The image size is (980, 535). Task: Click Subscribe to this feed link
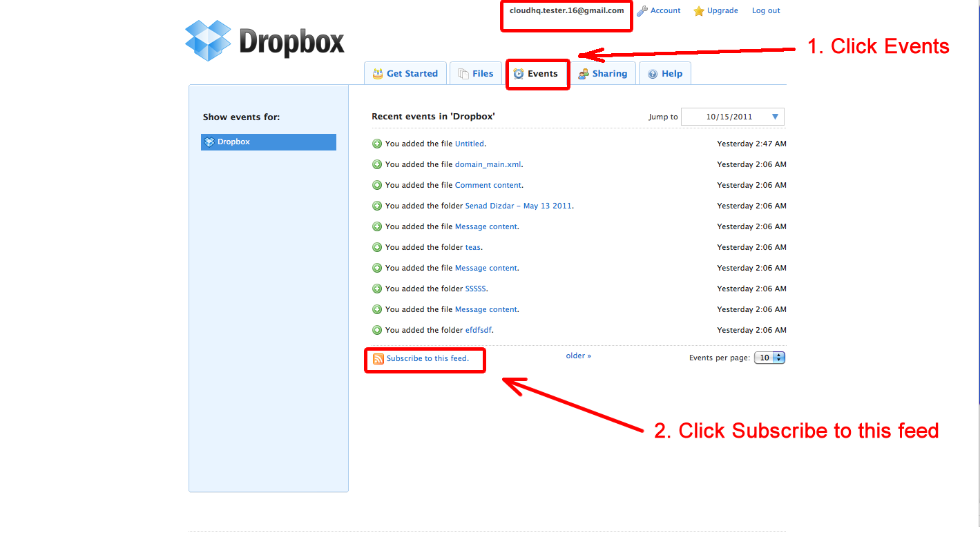427,358
